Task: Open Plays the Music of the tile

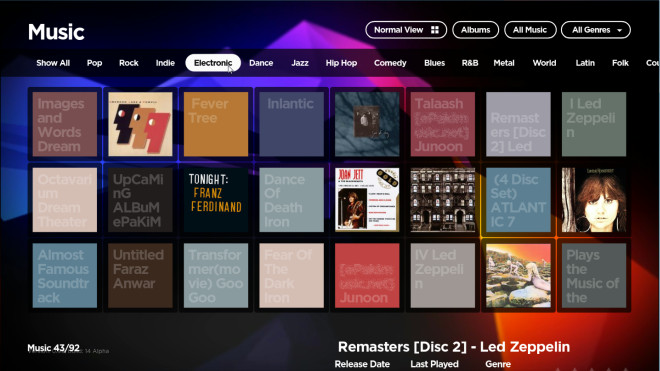Action: pyautogui.click(x=594, y=275)
